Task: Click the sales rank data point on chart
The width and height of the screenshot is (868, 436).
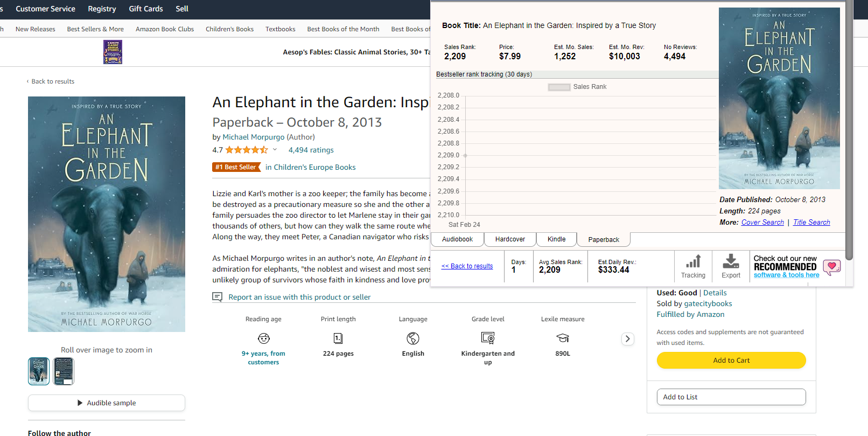Action: tap(465, 155)
